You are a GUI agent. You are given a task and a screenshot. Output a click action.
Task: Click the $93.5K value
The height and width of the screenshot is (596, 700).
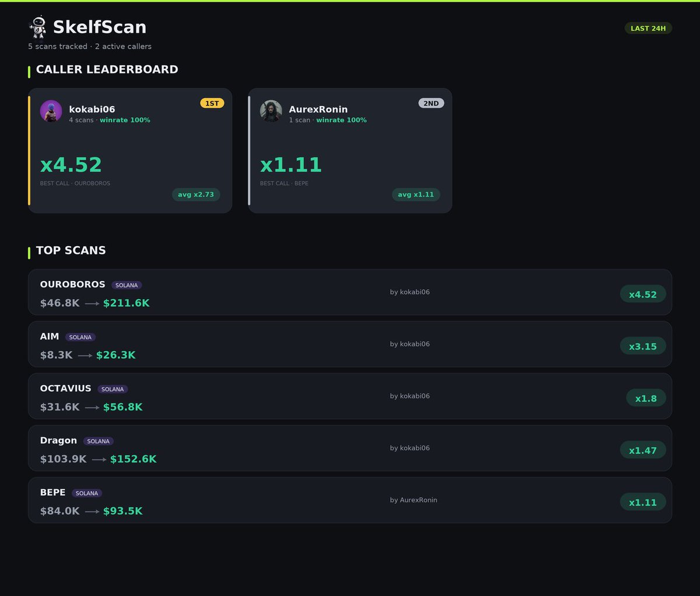click(123, 511)
